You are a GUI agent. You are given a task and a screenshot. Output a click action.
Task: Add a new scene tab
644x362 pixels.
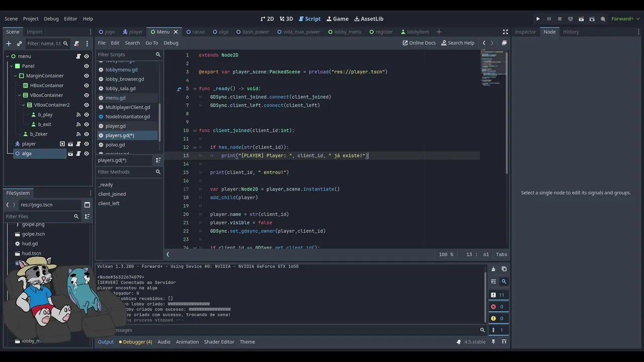coord(439,32)
